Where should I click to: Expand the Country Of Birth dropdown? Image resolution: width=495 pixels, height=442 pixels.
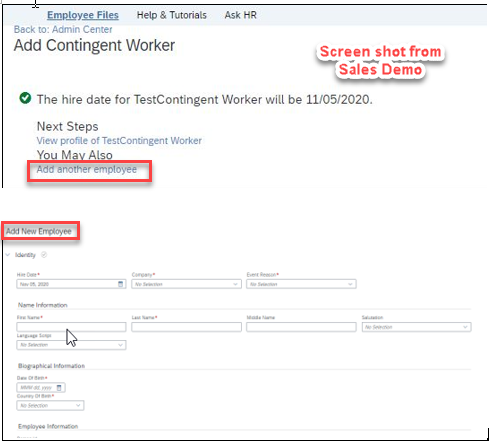coord(50,405)
